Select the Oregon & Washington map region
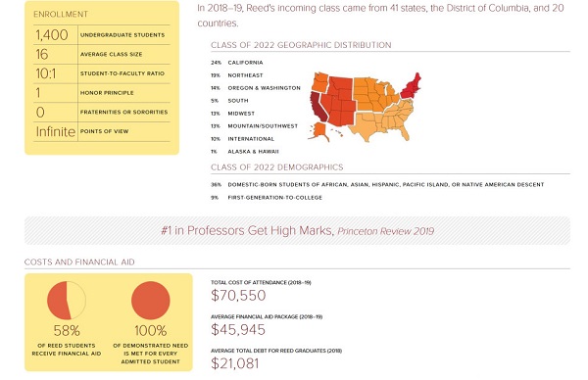Screen dimensions: 588x380 [x=320, y=82]
